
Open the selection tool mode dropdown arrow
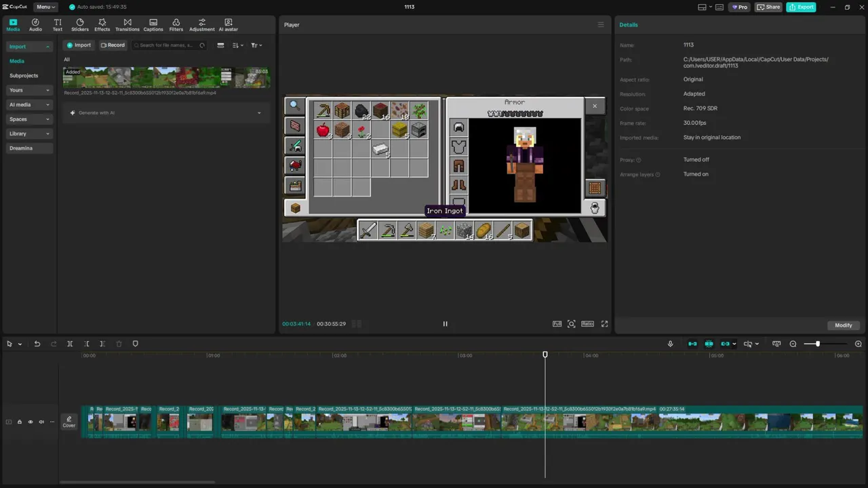[20, 344]
